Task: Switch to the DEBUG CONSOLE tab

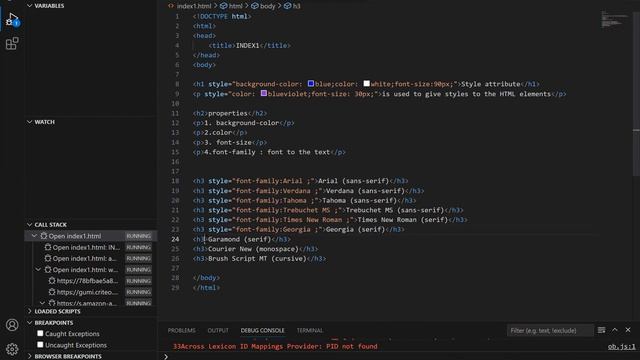Action: tap(262, 330)
